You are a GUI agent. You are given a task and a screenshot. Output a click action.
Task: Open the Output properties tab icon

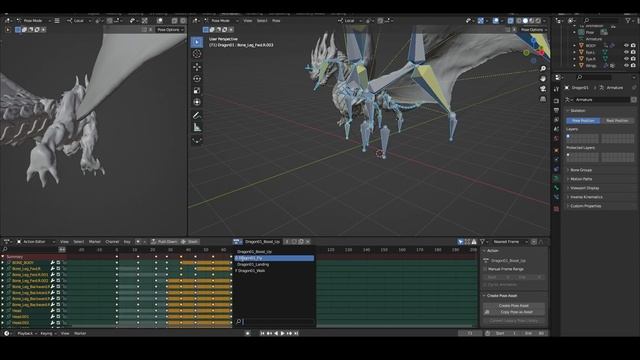556,110
